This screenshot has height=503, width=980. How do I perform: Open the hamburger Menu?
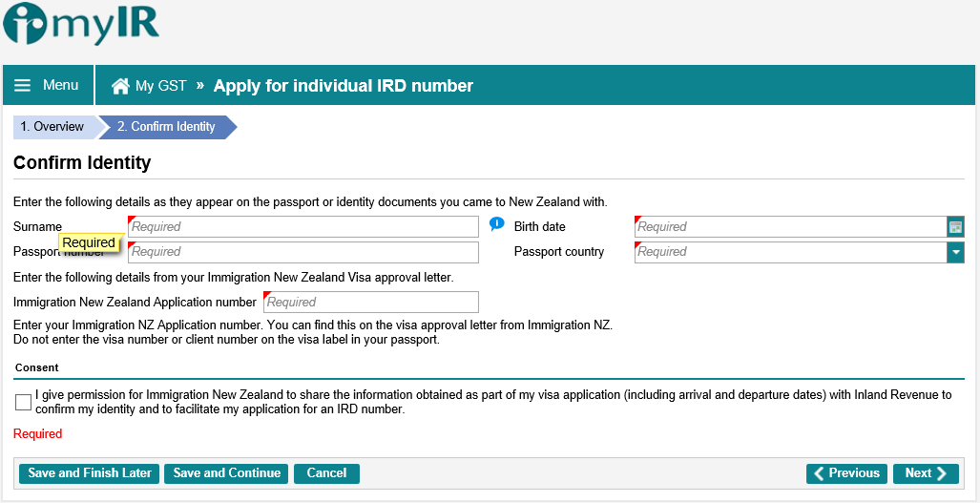click(47, 86)
